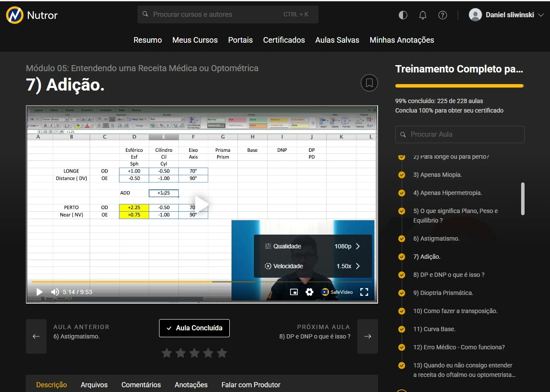Bookmark this lesson with the save icon
The image size is (550, 392).
pyautogui.click(x=369, y=83)
